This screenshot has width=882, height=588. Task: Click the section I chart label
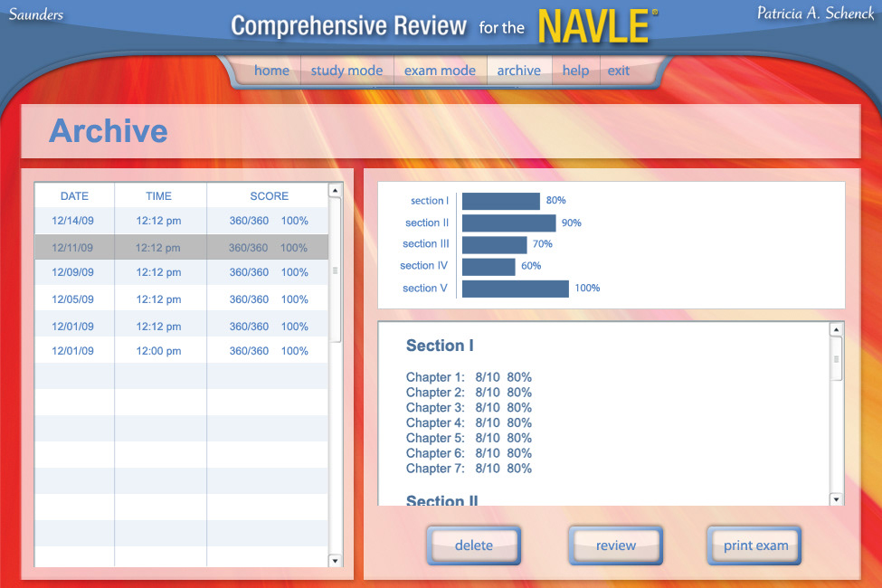tap(429, 200)
